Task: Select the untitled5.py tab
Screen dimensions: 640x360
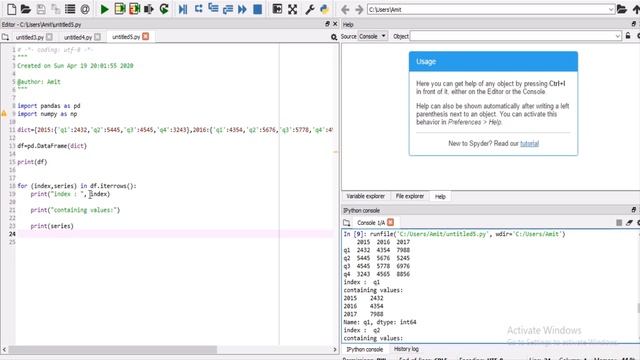Action: (x=126, y=37)
